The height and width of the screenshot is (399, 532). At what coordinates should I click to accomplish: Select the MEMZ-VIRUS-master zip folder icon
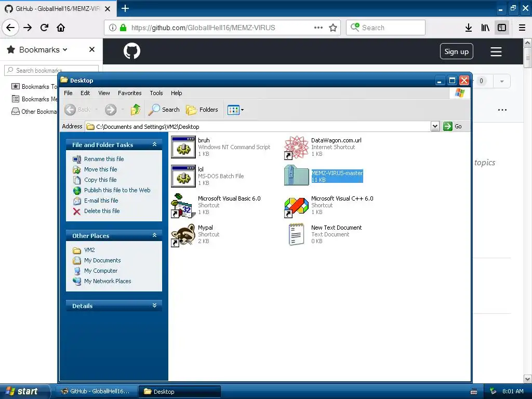coord(296,175)
